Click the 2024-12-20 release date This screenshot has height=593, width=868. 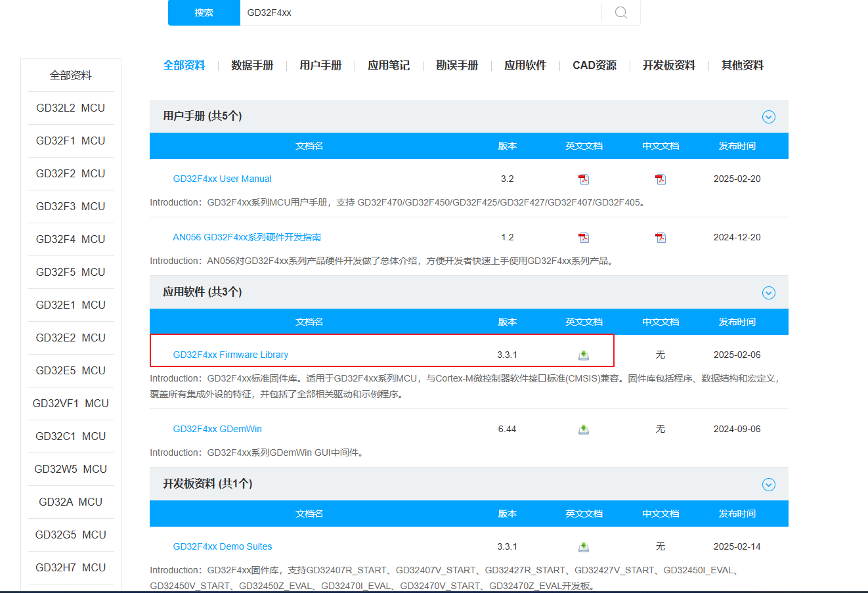[737, 237]
